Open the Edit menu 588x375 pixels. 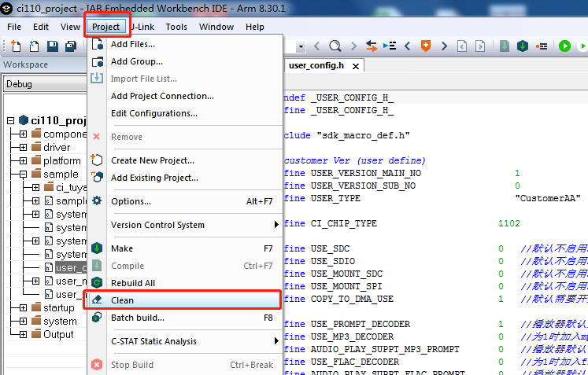tap(41, 27)
